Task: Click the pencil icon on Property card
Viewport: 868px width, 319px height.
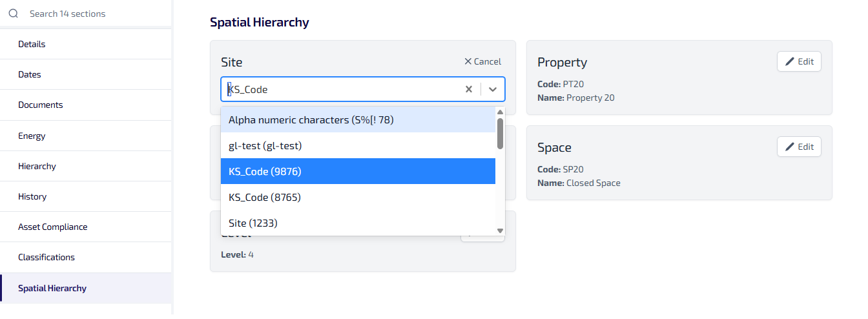Action: click(789, 62)
